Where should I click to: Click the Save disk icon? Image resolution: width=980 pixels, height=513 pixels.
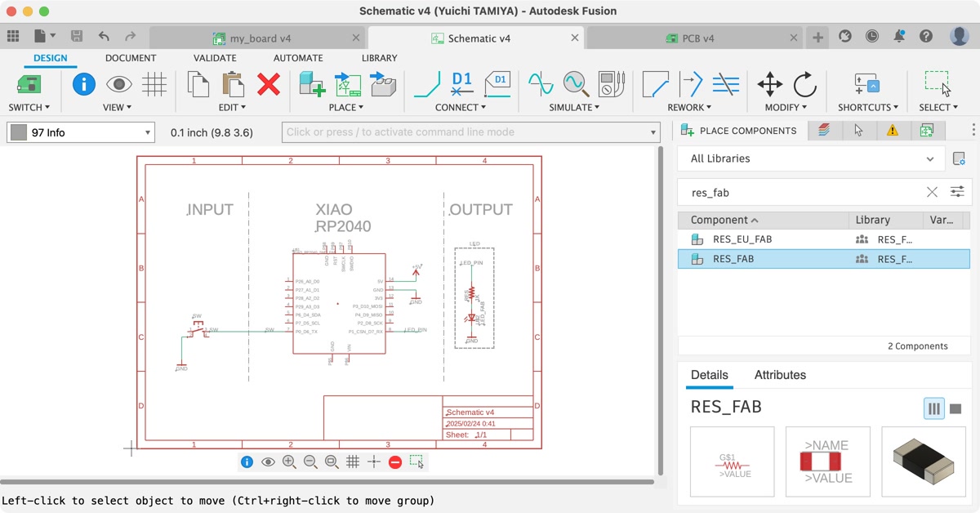[x=77, y=36]
